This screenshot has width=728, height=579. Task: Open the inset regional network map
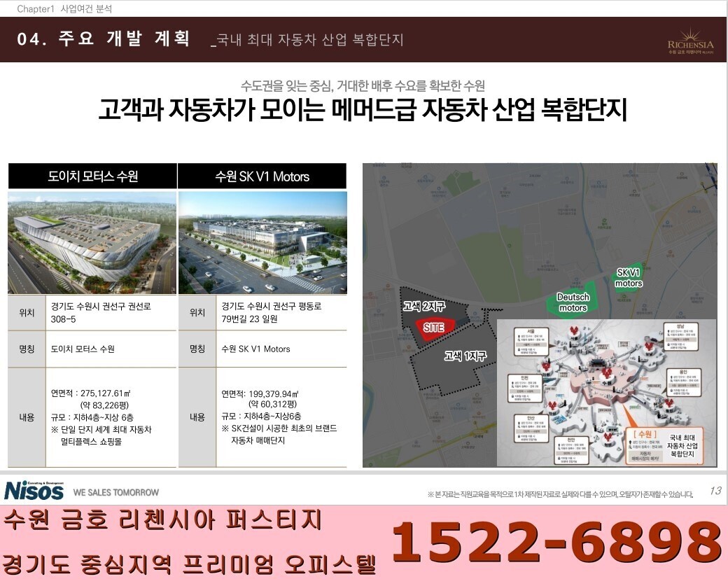[x=606, y=392]
